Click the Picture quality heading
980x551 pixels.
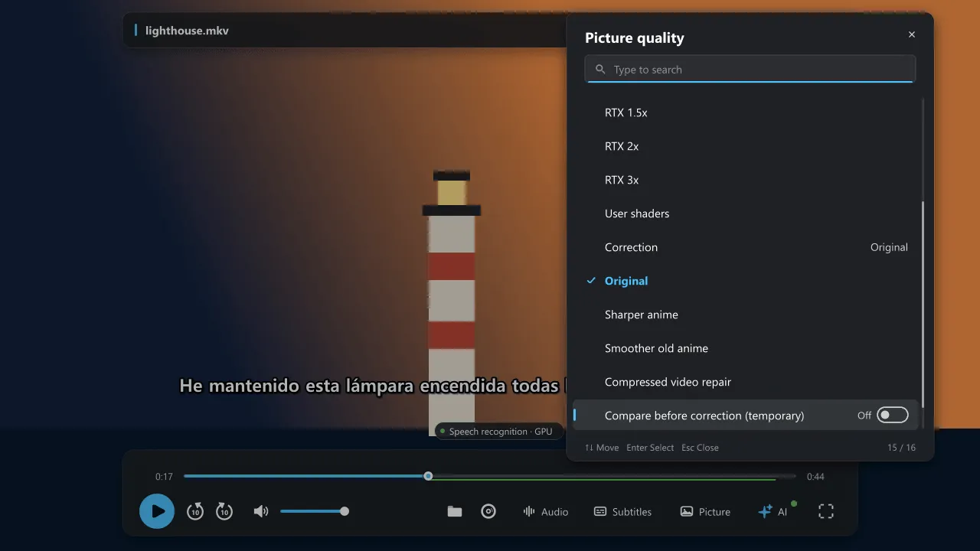[635, 38]
